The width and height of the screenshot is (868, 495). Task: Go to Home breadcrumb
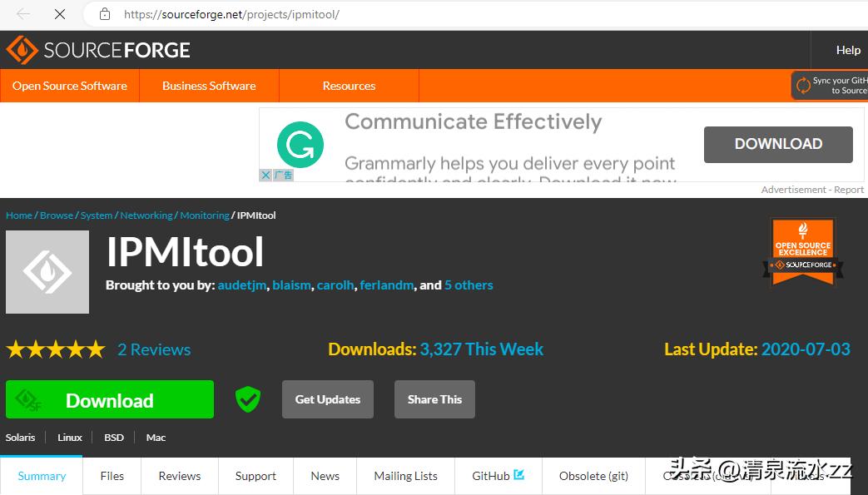[19, 215]
